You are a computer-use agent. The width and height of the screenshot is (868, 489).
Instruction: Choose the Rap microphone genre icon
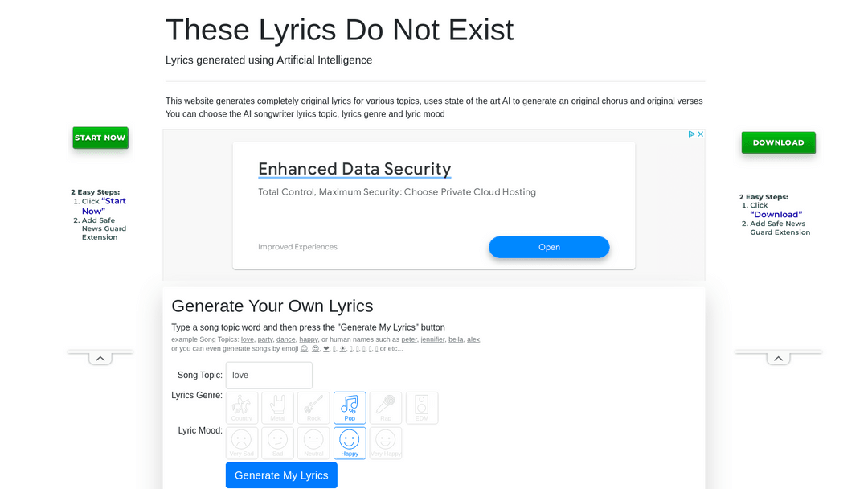386,408
